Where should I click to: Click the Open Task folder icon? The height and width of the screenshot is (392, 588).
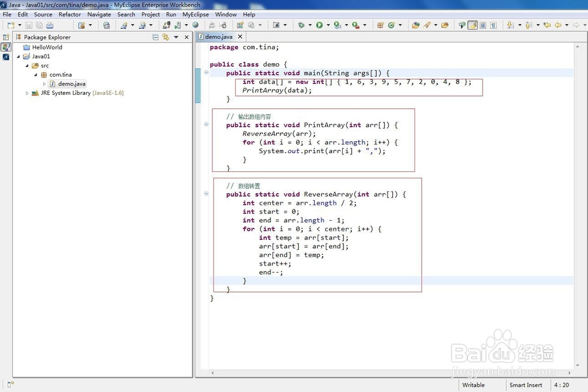[445, 25]
